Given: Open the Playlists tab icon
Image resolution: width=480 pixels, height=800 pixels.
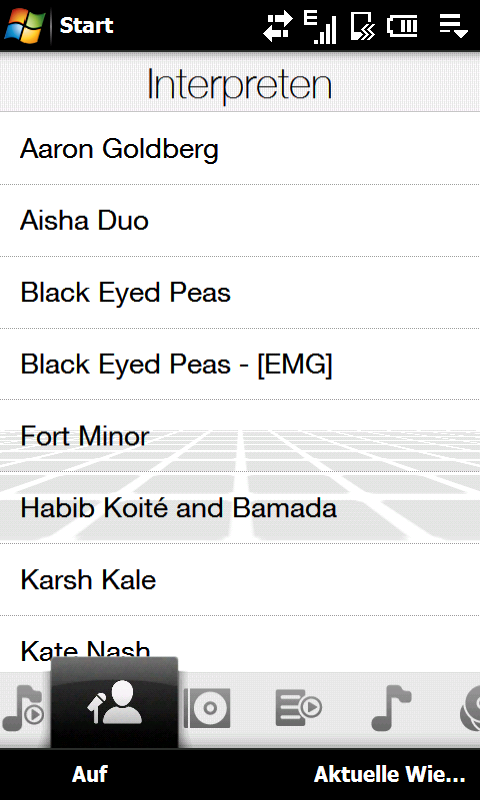Looking at the screenshot, I should pyautogui.click(x=299, y=708).
